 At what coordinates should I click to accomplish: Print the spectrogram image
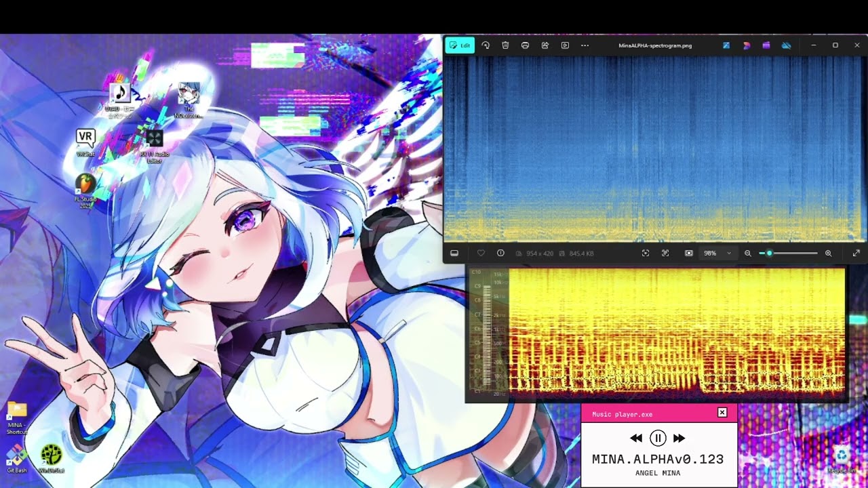click(x=525, y=45)
